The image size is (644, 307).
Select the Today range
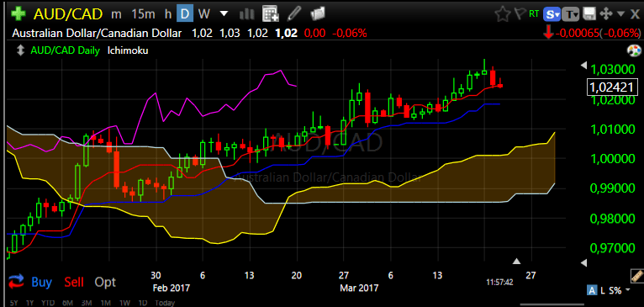(164, 303)
